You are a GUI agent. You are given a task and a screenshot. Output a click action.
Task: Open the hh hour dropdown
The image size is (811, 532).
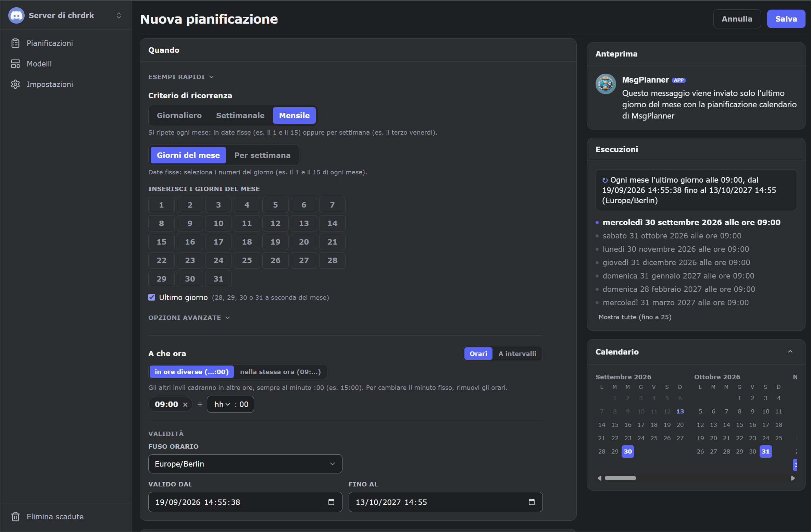point(222,405)
